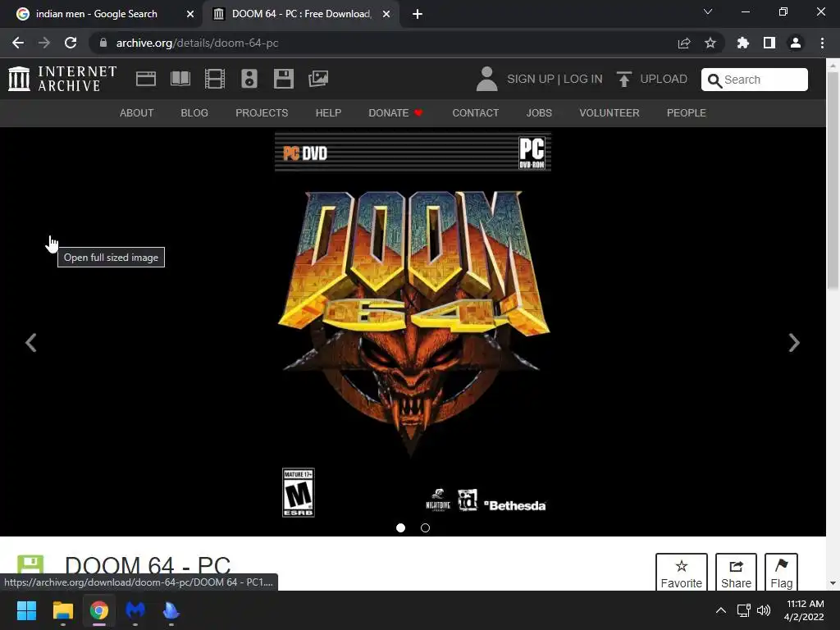The height and width of the screenshot is (630, 840).
Task: Click the address bar URL
Action: tap(197, 43)
